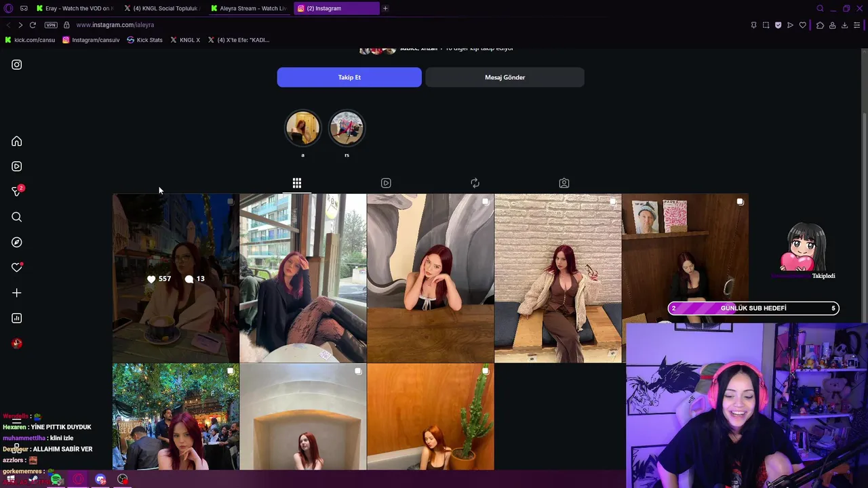Open Discord from the taskbar

point(100,480)
